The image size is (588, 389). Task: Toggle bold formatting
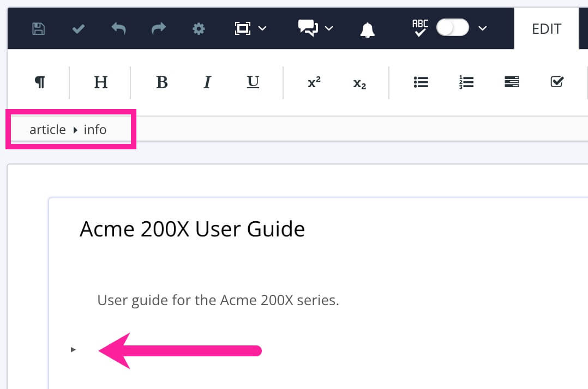[x=162, y=82]
